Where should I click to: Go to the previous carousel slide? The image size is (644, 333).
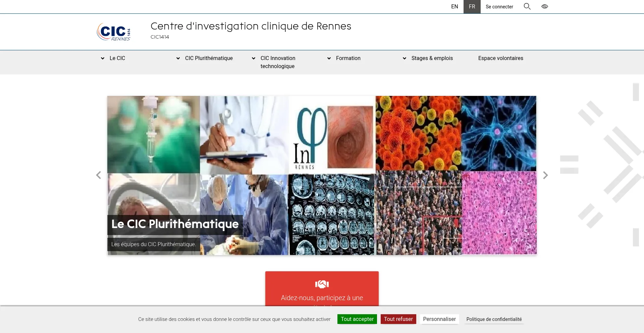point(98,175)
